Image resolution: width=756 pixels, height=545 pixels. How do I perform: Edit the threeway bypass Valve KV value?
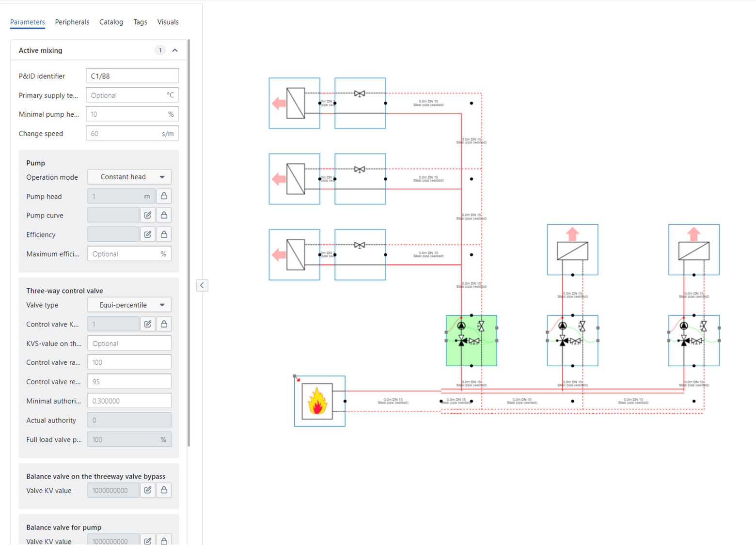[148, 490]
